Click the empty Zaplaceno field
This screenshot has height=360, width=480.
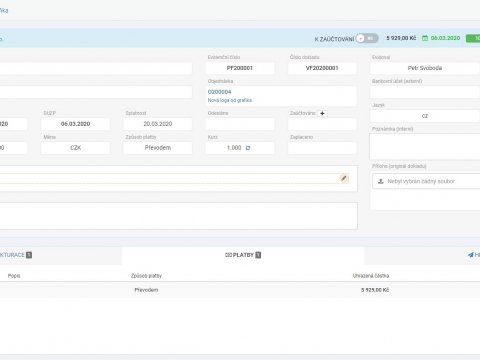[322, 148]
